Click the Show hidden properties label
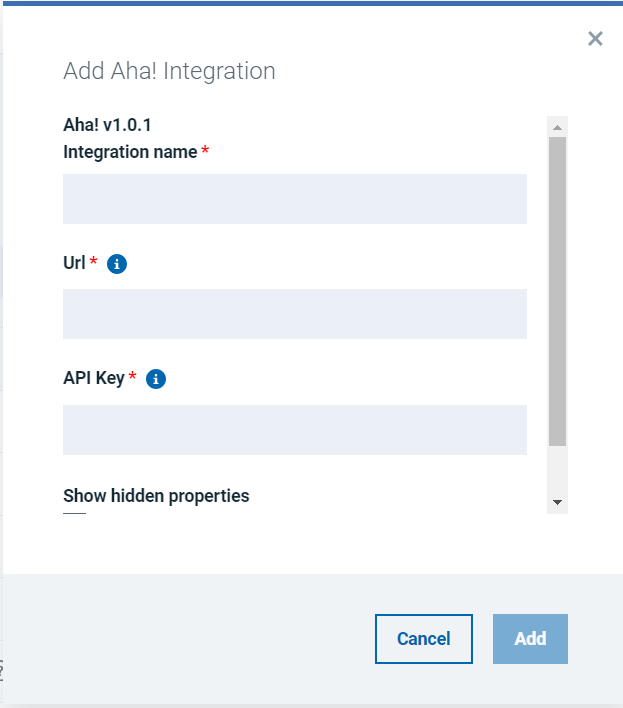 coord(156,496)
